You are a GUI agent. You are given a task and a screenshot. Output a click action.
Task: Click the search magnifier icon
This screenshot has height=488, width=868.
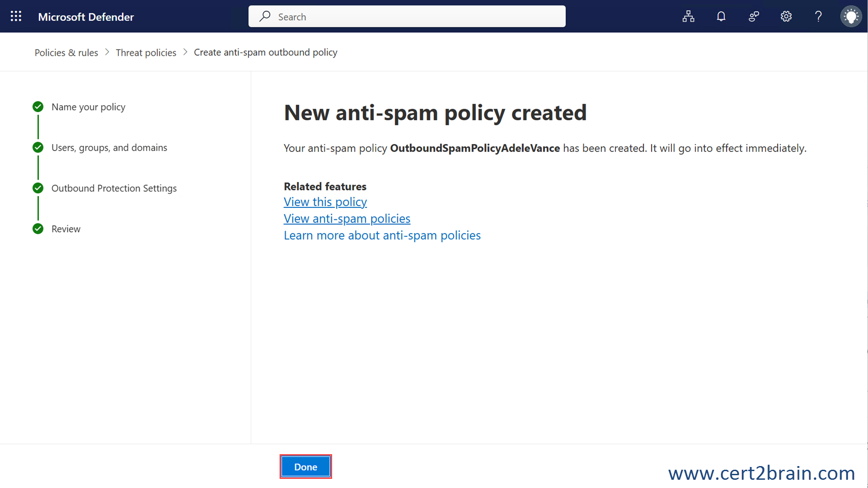pos(265,16)
